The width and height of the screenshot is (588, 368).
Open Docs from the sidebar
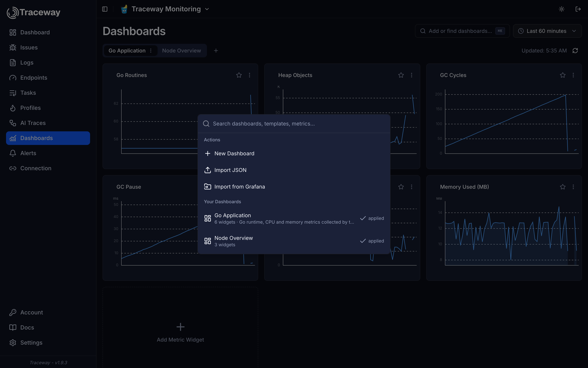48,327
